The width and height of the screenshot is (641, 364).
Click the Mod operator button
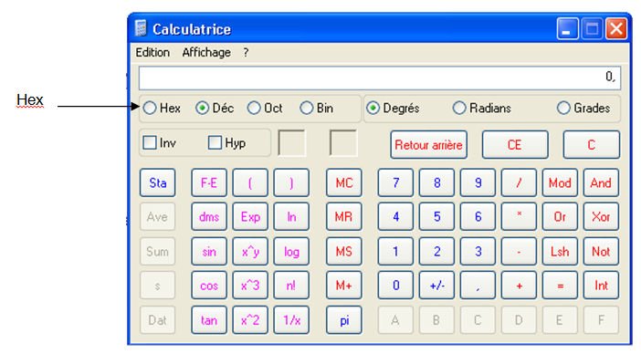(x=560, y=182)
